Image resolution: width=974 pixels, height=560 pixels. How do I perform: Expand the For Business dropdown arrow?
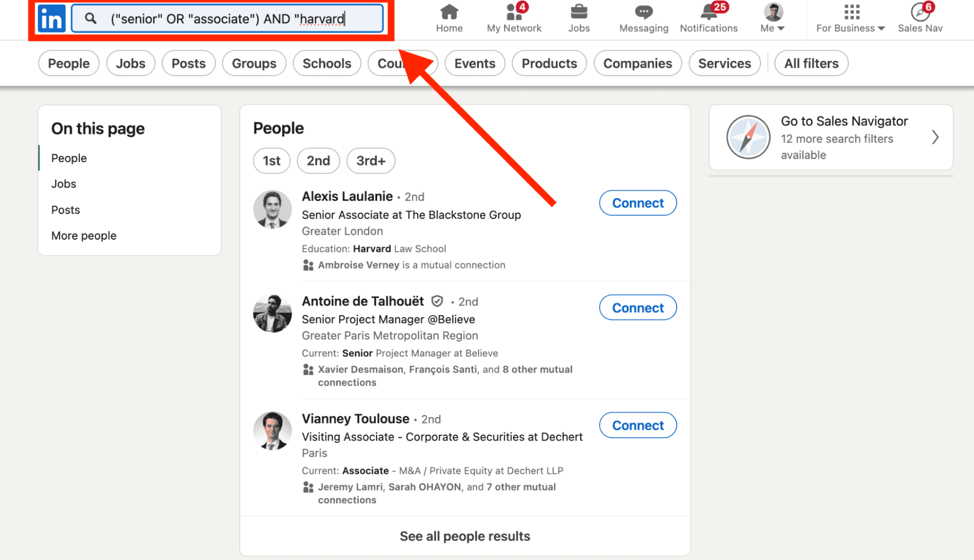tap(881, 28)
